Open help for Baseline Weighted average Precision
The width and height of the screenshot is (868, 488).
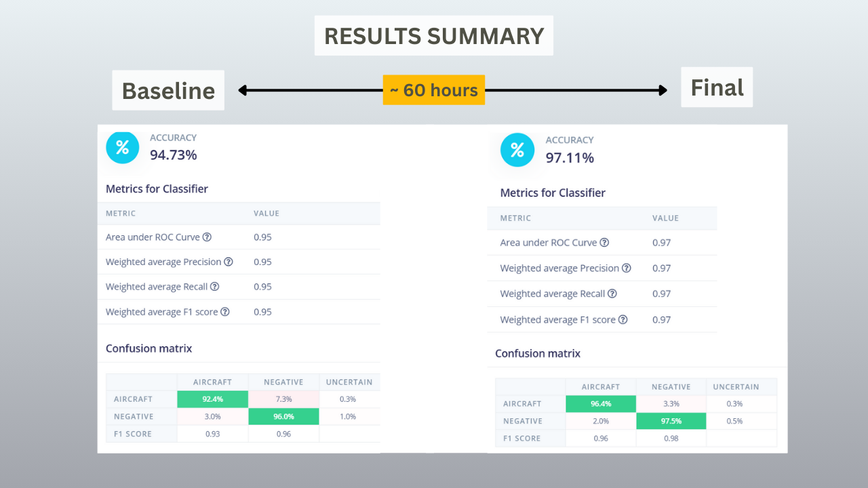[x=229, y=262]
